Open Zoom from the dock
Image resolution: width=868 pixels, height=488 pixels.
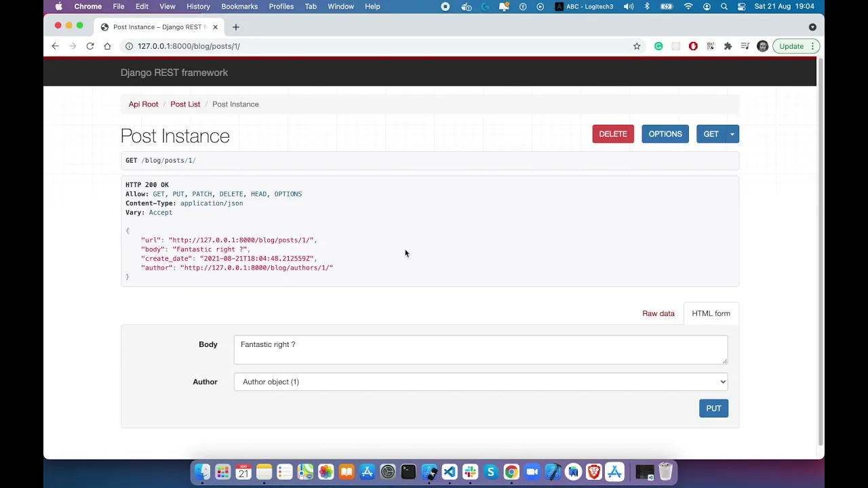pyautogui.click(x=532, y=472)
